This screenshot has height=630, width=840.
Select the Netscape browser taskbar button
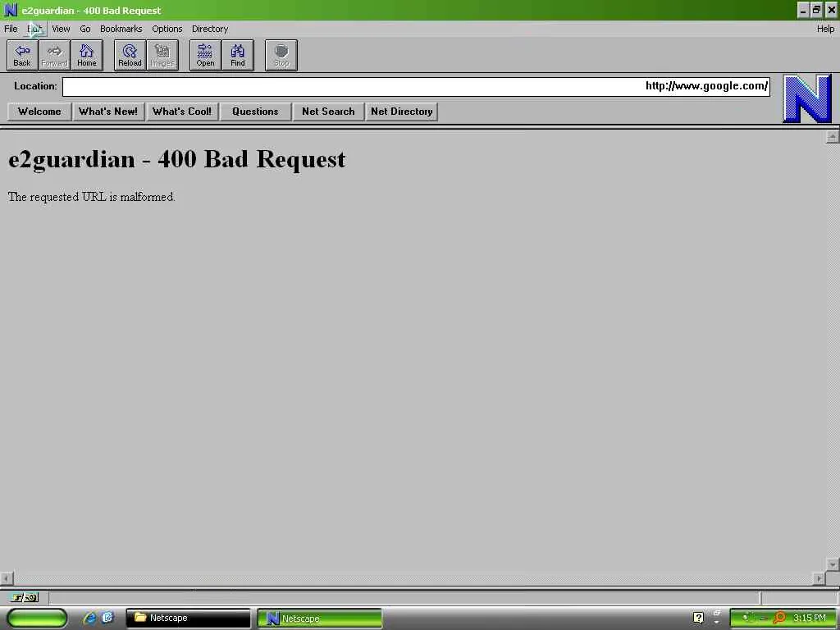click(320, 619)
